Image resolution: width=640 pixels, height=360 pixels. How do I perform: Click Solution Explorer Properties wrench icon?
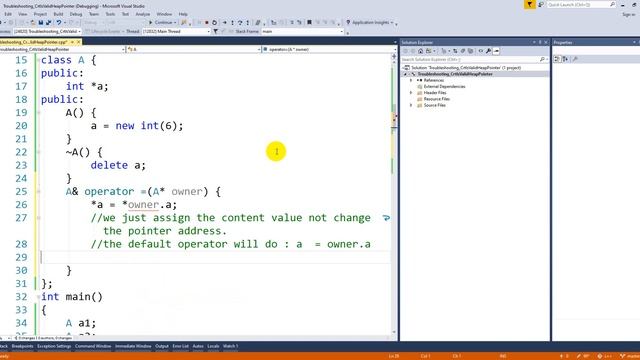(488, 51)
